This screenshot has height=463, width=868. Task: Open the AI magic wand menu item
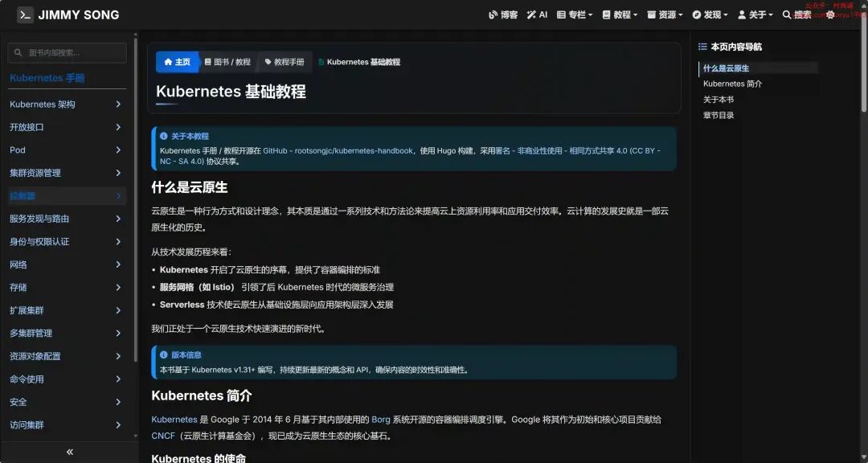click(x=537, y=15)
